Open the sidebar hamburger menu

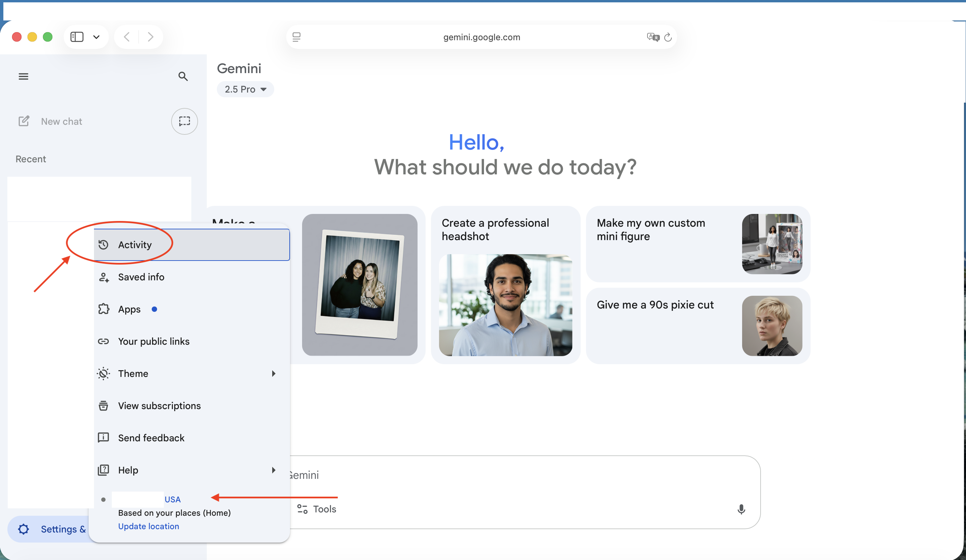23,76
